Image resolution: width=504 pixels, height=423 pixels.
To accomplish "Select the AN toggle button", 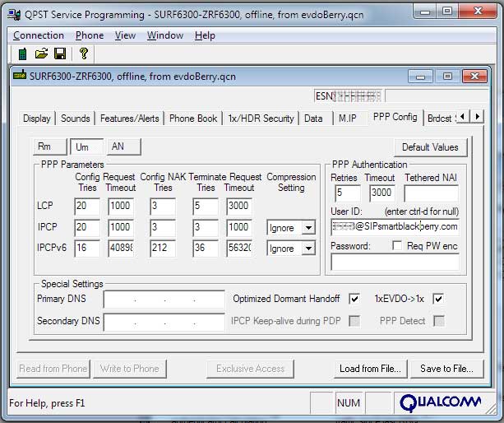I will [x=124, y=146].
